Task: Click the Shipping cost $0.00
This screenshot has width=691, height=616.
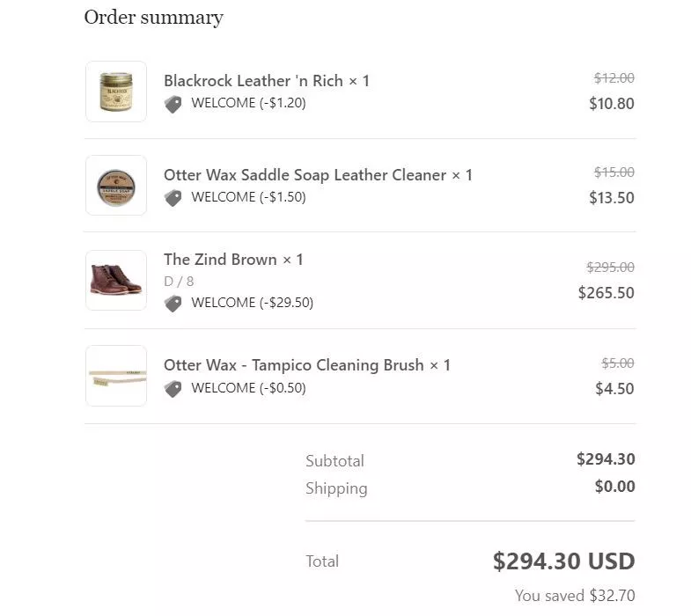Action: 614,487
